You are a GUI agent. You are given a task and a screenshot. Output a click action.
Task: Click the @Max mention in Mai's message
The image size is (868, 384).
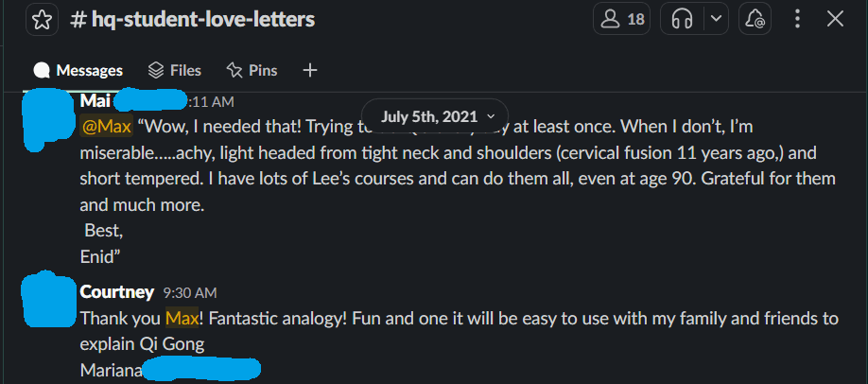106,126
